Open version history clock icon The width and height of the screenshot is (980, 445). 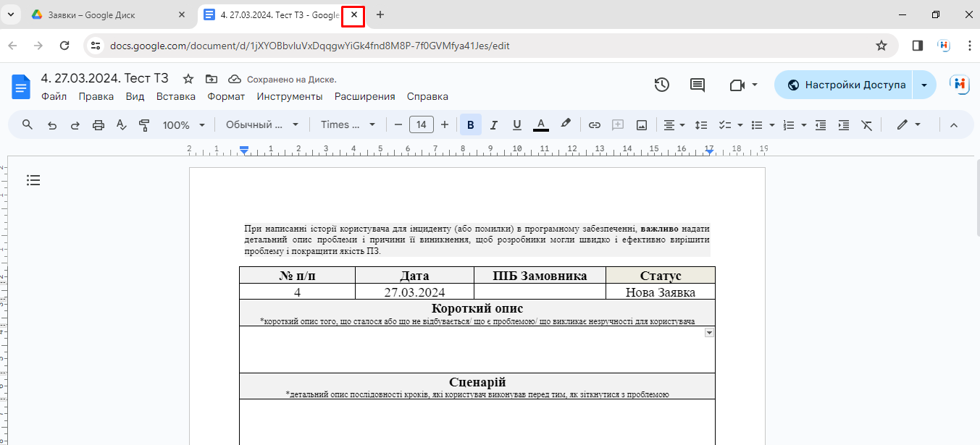(661, 85)
